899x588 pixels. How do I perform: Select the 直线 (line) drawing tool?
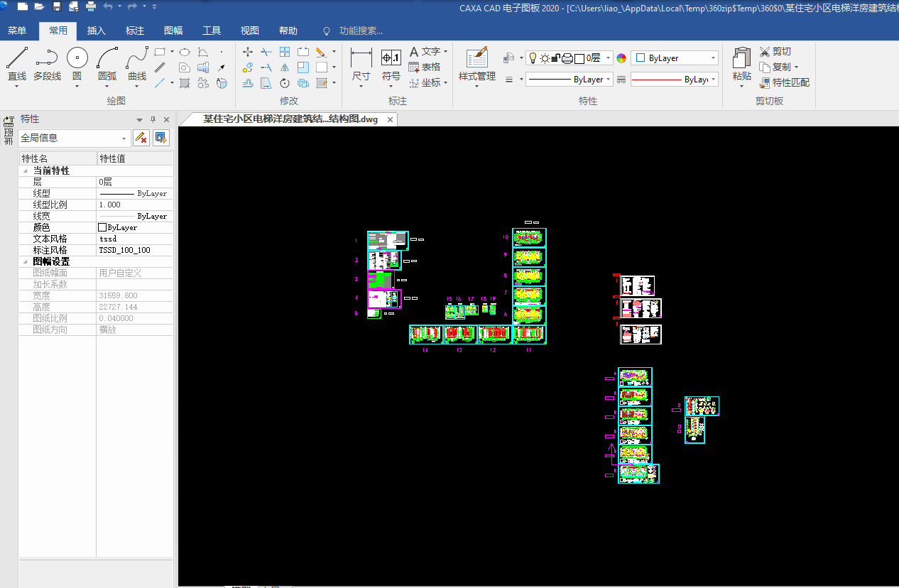(x=17, y=64)
